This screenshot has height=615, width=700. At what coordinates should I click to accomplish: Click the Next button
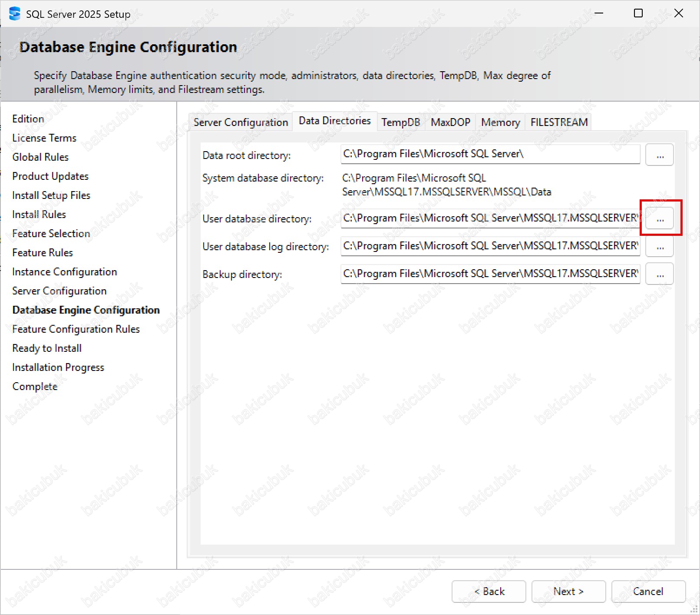(x=568, y=592)
